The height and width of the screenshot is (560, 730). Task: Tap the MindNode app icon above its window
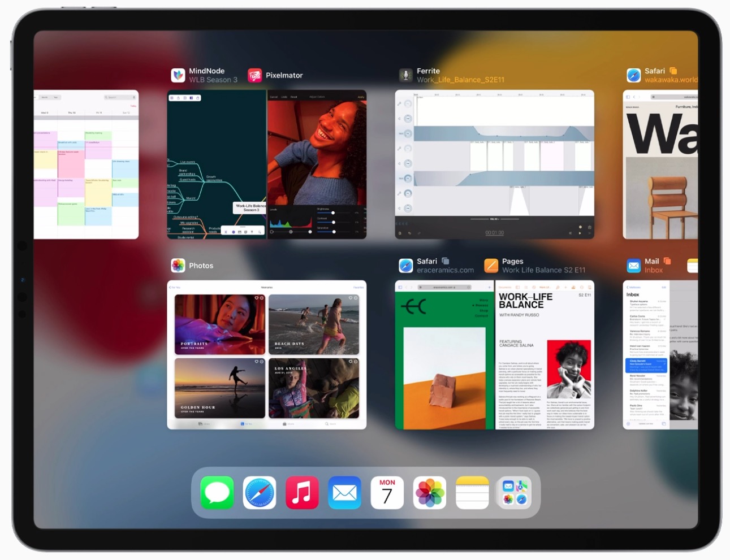click(178, 75)
